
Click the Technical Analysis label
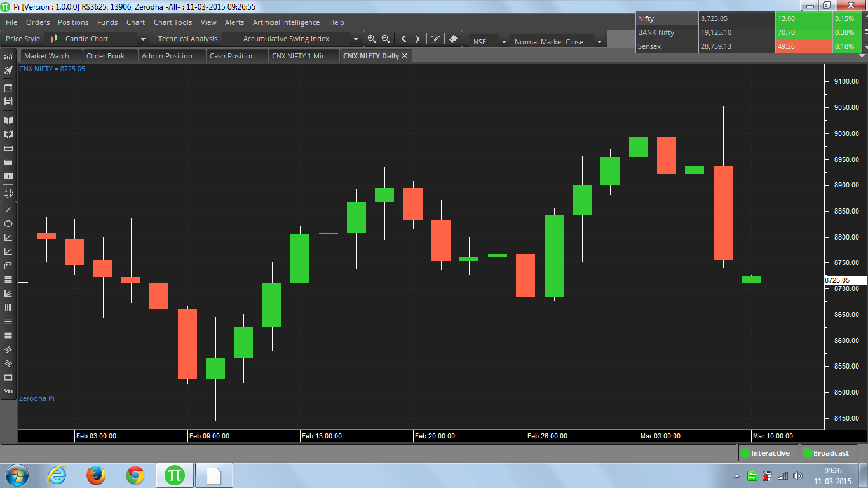[187, 39]
